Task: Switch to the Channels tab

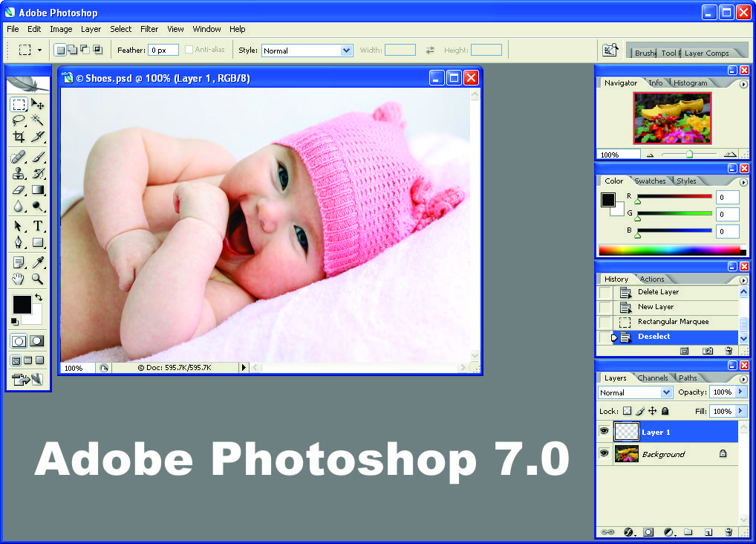Action: pos(652,378)
